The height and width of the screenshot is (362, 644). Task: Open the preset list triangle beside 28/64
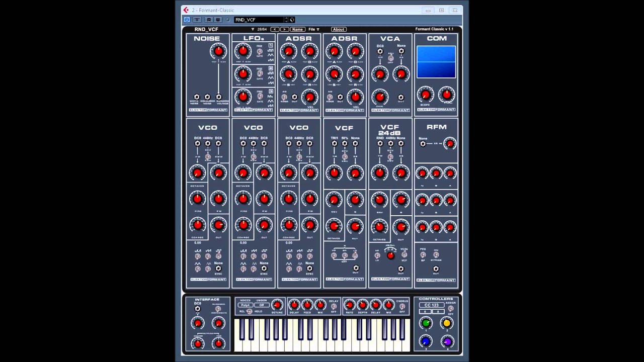(253, 29)
